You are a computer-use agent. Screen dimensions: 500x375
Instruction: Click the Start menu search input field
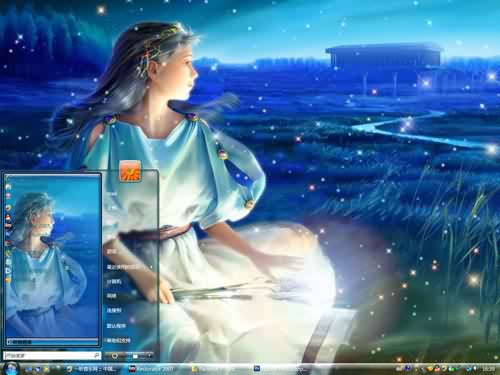[x=49, y=356]
